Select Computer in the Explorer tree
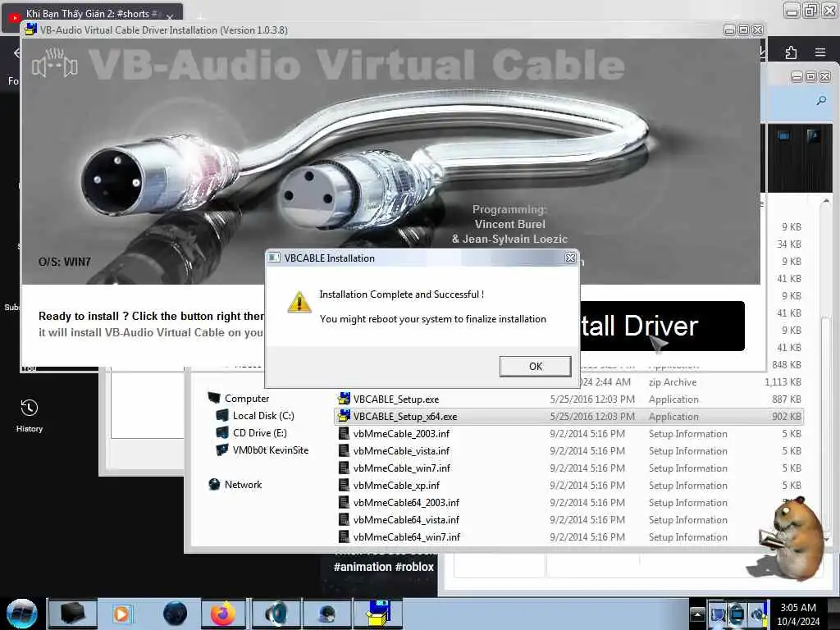Image resolution: width=840 pixels, height=630 pixels. (x=246, y=399)
